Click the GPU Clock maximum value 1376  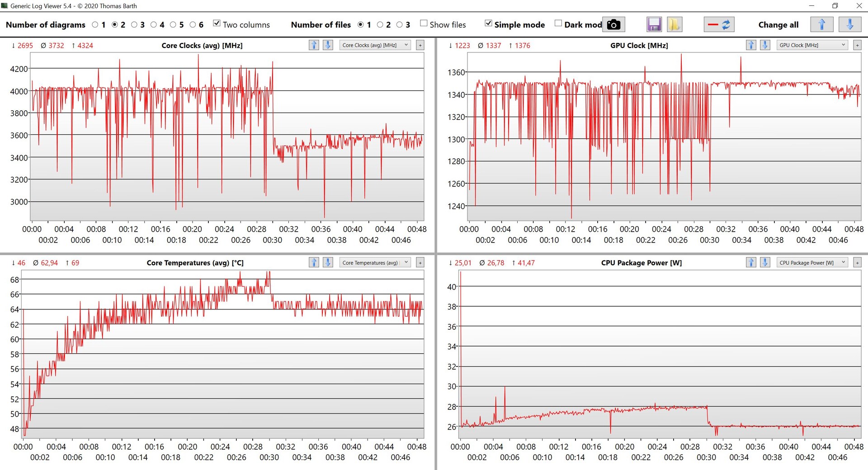(523, 46)
